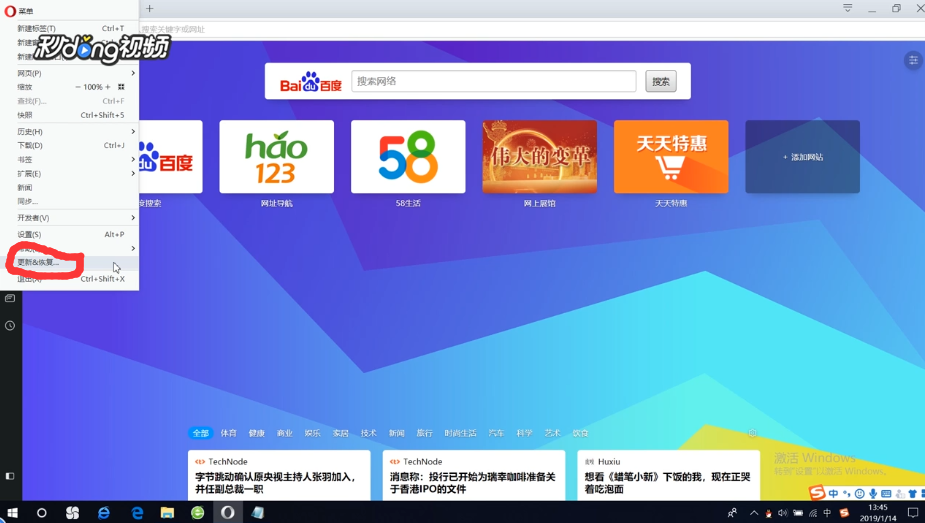The image size is (925, 523).
Task: Expand the 网页(P) submenu
Action: click(x=70, y=73)
